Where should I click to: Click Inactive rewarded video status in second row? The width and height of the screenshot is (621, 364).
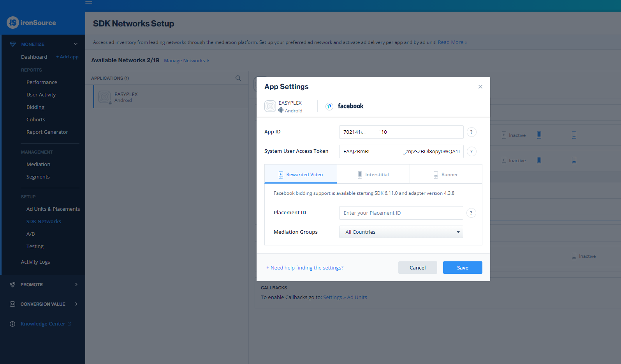pyautogui.click(x=514, y=160)
